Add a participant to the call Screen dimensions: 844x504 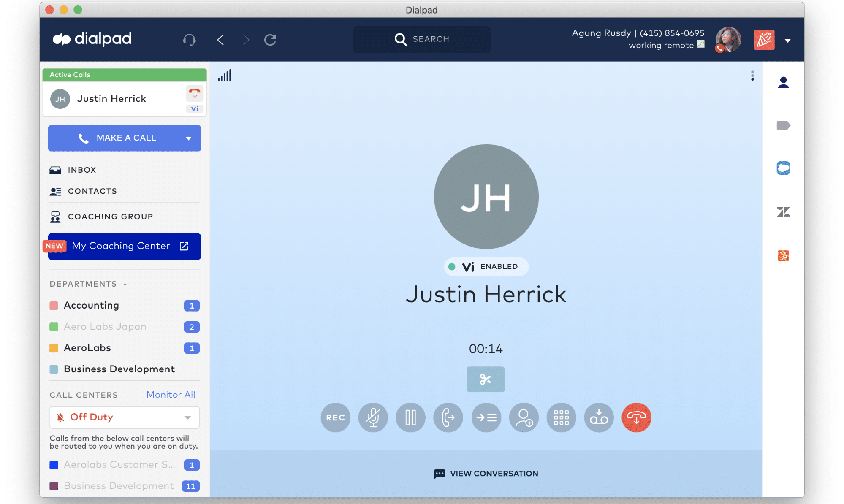click(524, 417)
